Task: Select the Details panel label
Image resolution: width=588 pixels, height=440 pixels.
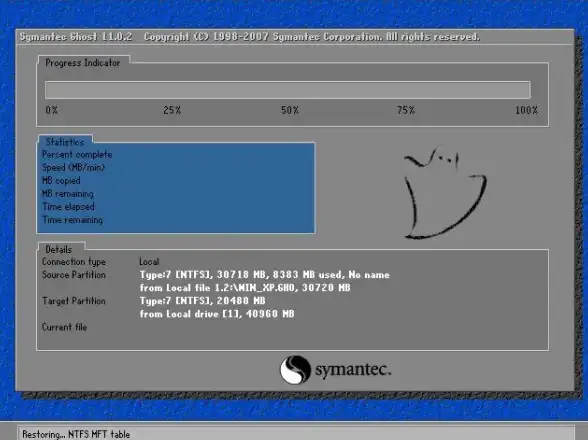Action: 58,249
